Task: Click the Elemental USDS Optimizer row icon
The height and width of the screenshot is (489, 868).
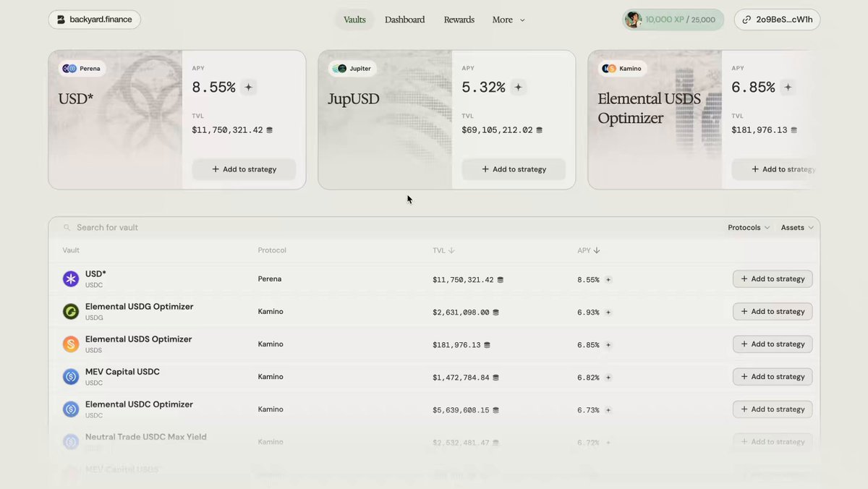Action: click(x=71, y=344)
